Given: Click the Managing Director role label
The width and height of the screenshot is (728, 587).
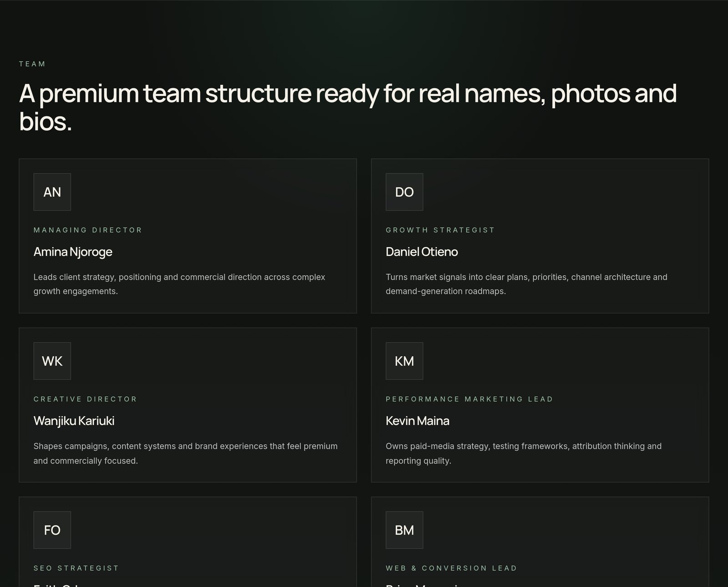Looking at the screenshot, I should 88,230.
